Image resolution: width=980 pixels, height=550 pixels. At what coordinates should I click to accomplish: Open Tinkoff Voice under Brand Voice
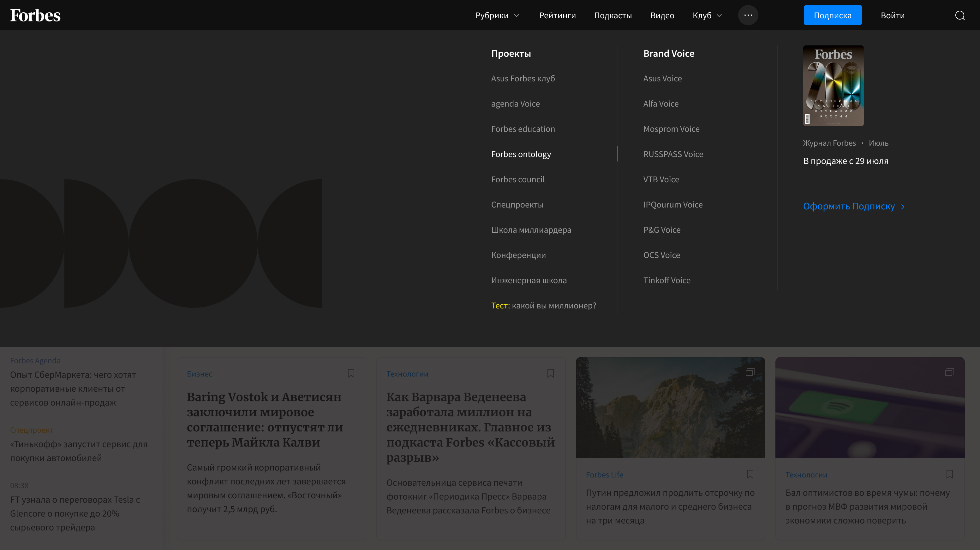[666, 280]
